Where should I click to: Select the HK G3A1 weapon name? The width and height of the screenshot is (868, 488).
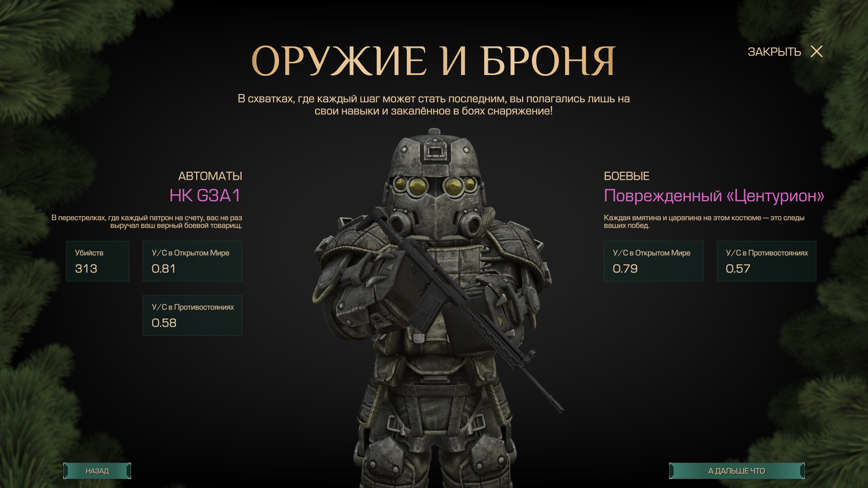pyautogui.click(x=205, y=196)
